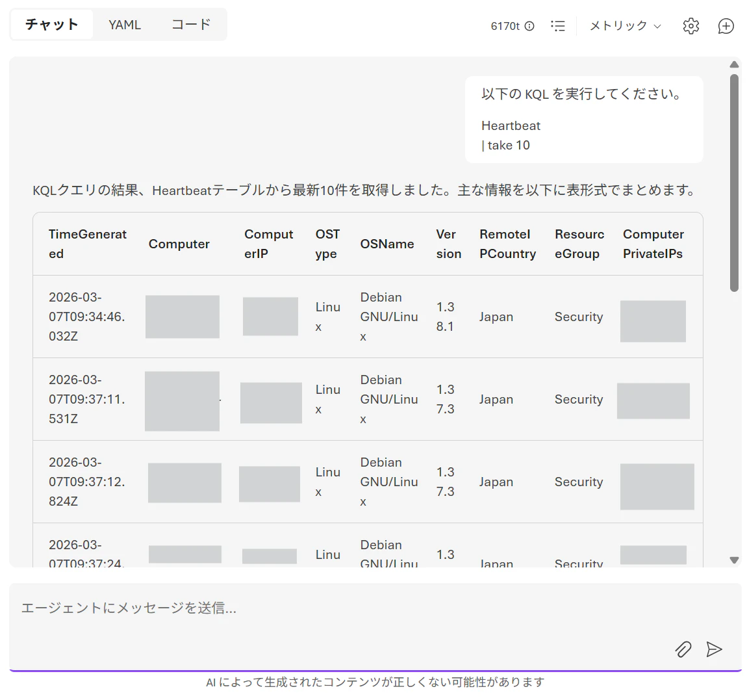The width and height of the screenshot is (747, 700).
Task: Click the Version column header
Action: tap(448, 244)
